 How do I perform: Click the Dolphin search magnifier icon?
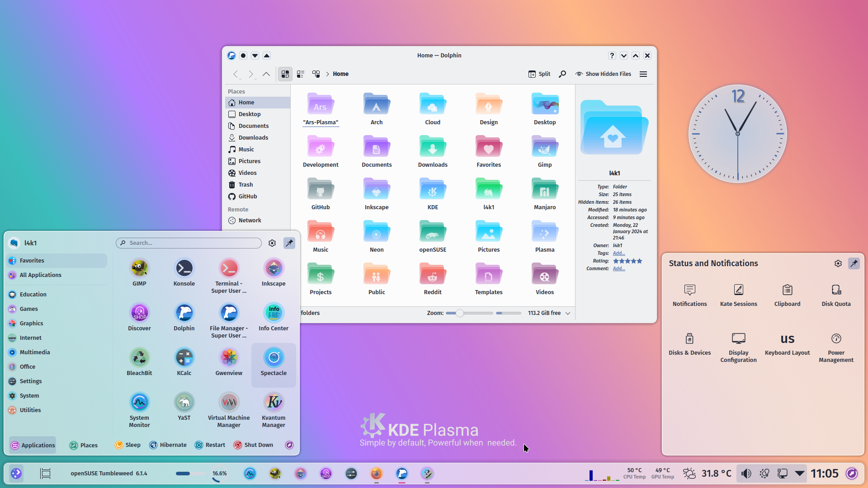562,74
